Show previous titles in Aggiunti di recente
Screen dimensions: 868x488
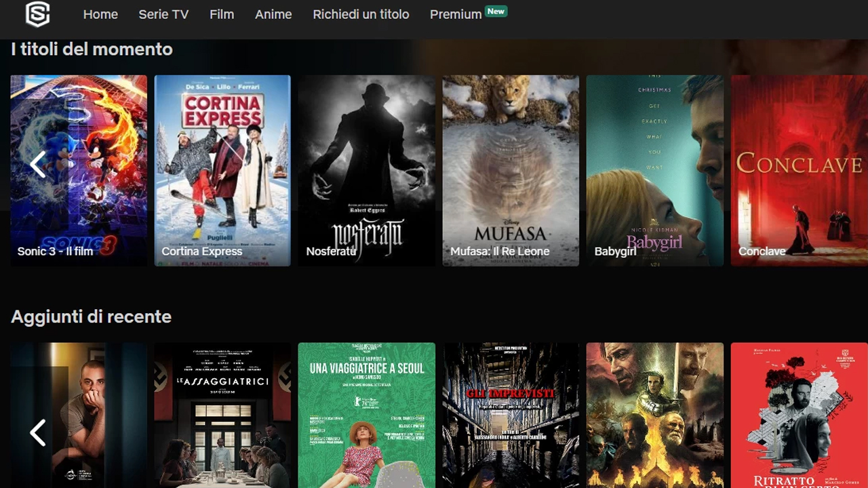point(38,432)
